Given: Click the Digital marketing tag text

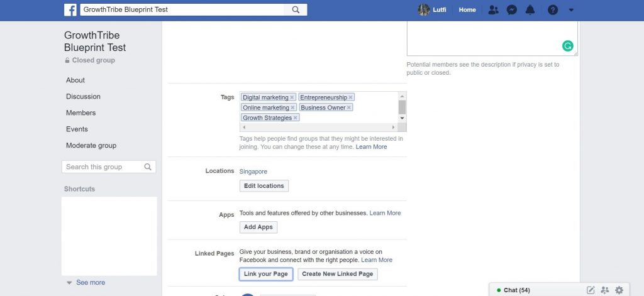Looking at the screenshot, I should pyautogui.click(x=265, y=97).
